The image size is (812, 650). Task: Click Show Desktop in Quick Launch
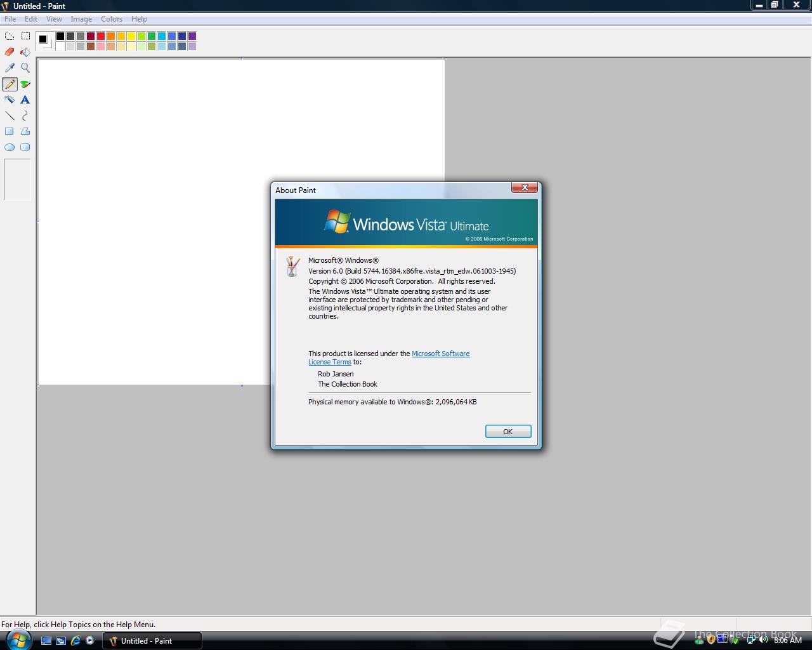pyautogui.click(x=46, y=641)
